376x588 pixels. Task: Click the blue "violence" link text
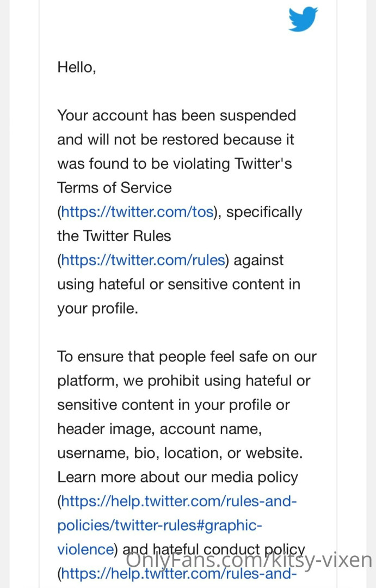click(85, 549)
